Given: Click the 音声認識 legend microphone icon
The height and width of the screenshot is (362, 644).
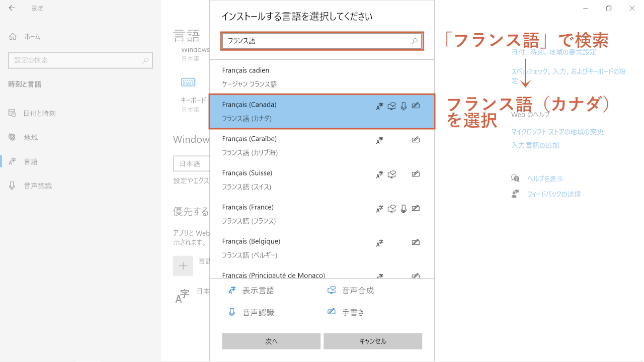Looking at the screenshot, I should coord(232,312).
